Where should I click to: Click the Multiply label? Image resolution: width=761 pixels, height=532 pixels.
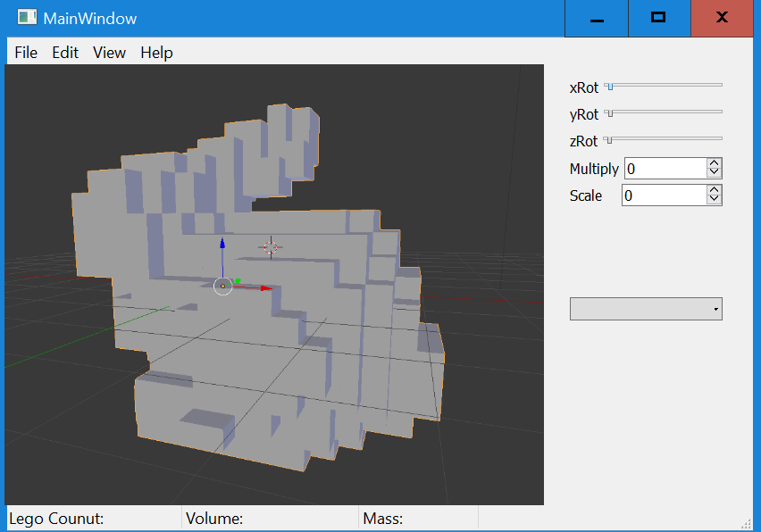point(594,169)
